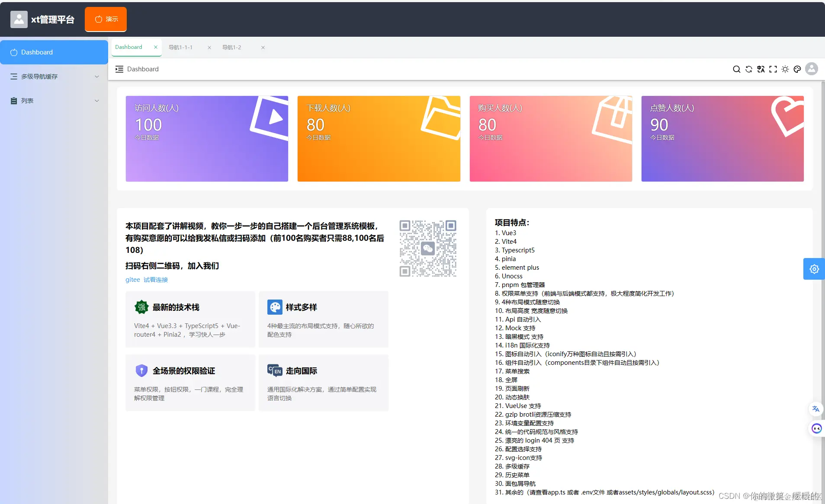Viewport: 825px width, 504px height.
Task: Click the robot assistant icon at bottom right
Action: pyautogui.click(x=816, y=428)
